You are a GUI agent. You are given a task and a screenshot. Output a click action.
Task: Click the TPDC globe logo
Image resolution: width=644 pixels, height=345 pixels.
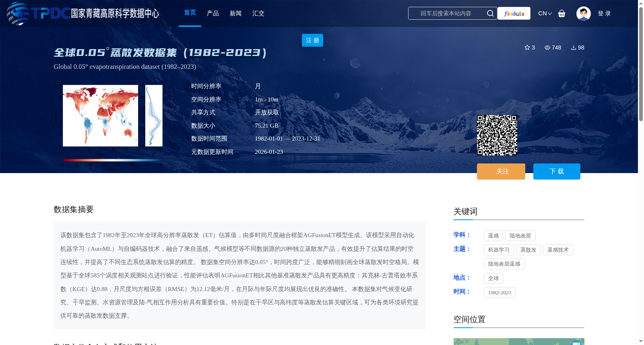tap(18, 13)
